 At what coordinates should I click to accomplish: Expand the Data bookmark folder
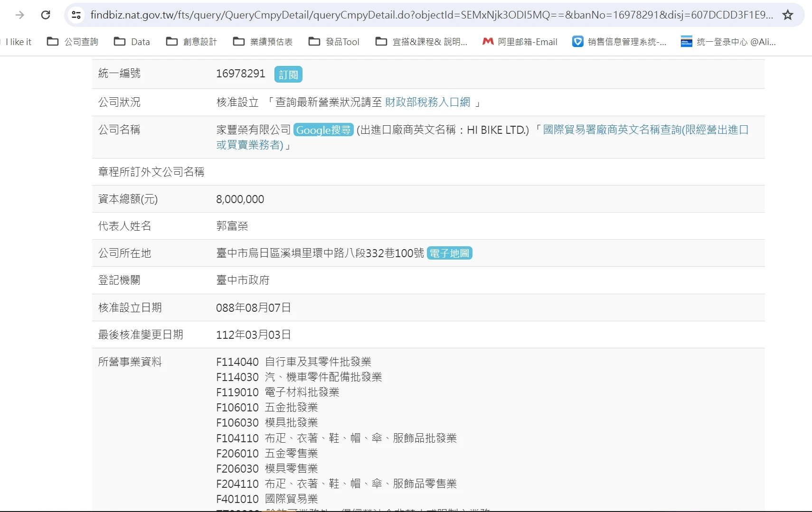132,42
